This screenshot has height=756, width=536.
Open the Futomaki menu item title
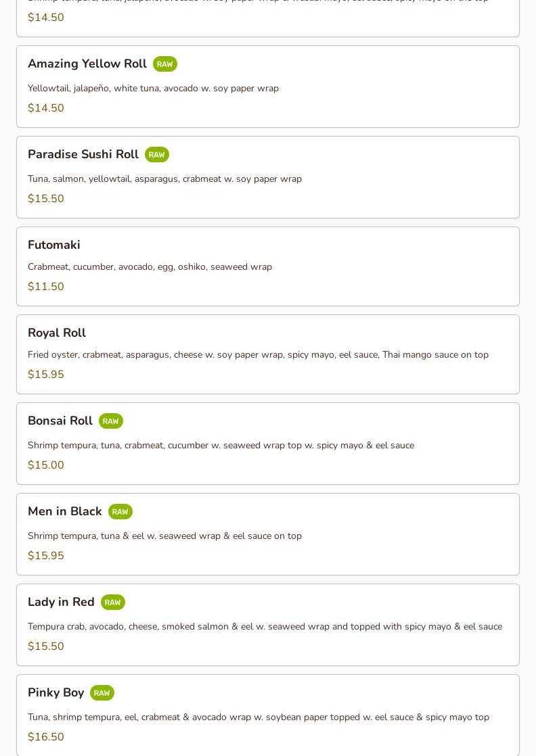(x=54, y=245)
